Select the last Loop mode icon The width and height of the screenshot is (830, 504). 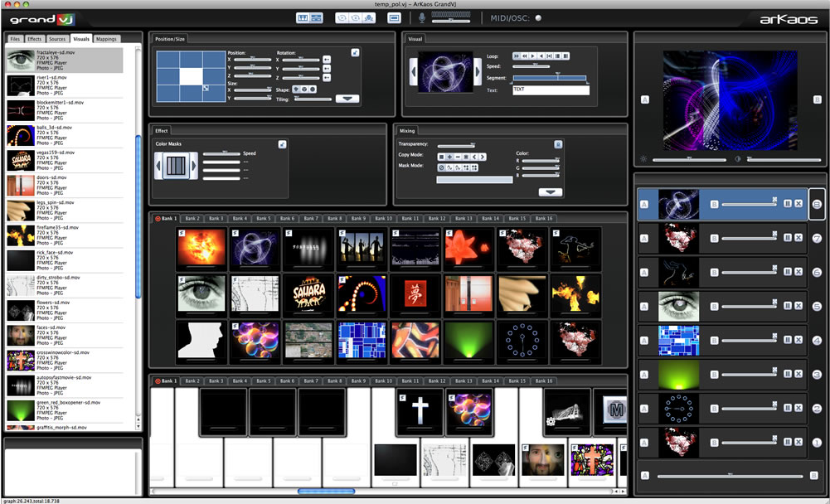(565, 56)
